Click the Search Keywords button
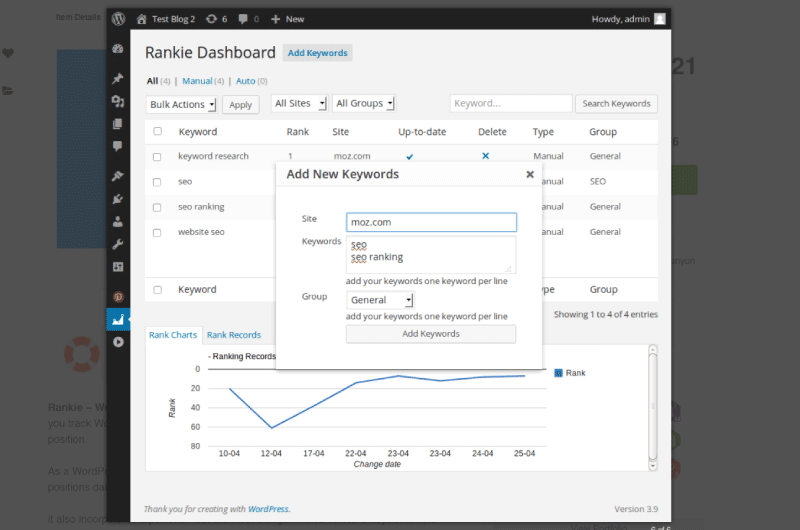Image resolution: width=800 pixels, height=530 pixels. click(616, 104)
